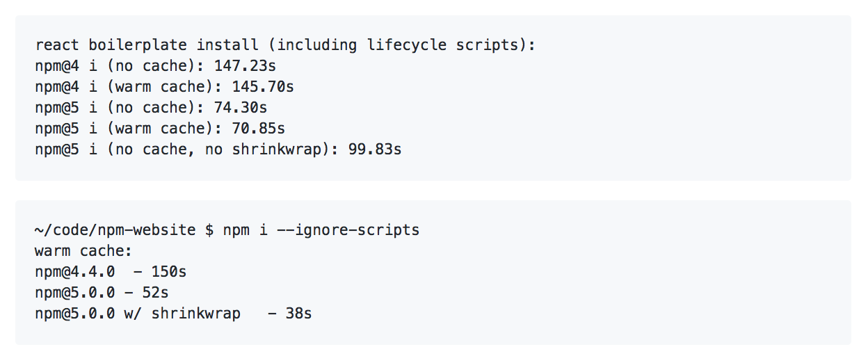Click the "warm cache:" label in second block
The width and height of the screenshot is (868, 363).
[x=83, y=251]
